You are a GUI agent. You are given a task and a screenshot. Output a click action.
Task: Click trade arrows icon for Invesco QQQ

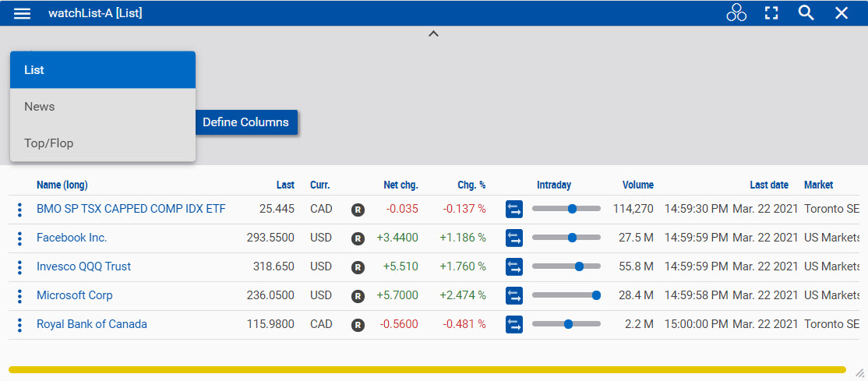pyautogui.click(x=513, y=267)
